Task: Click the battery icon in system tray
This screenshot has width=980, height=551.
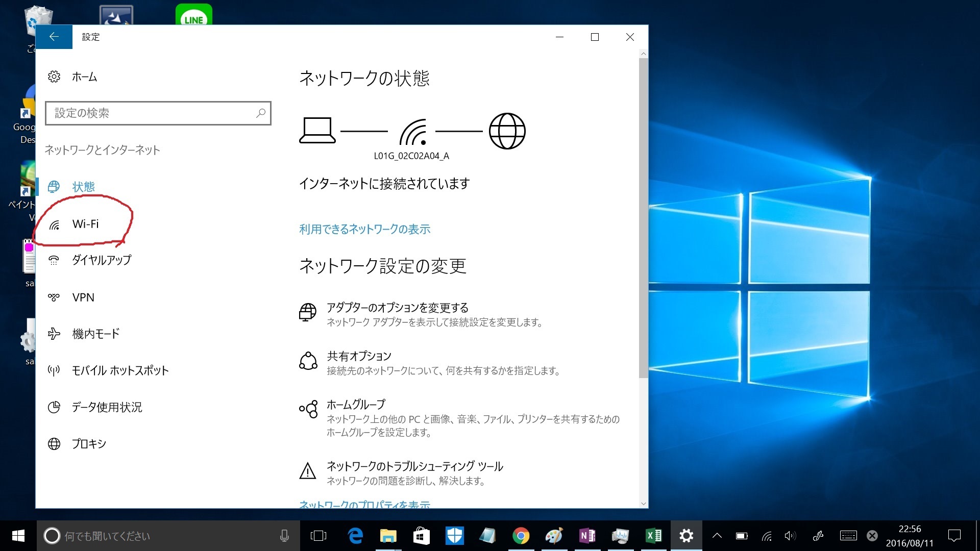Action: [742, 536]
